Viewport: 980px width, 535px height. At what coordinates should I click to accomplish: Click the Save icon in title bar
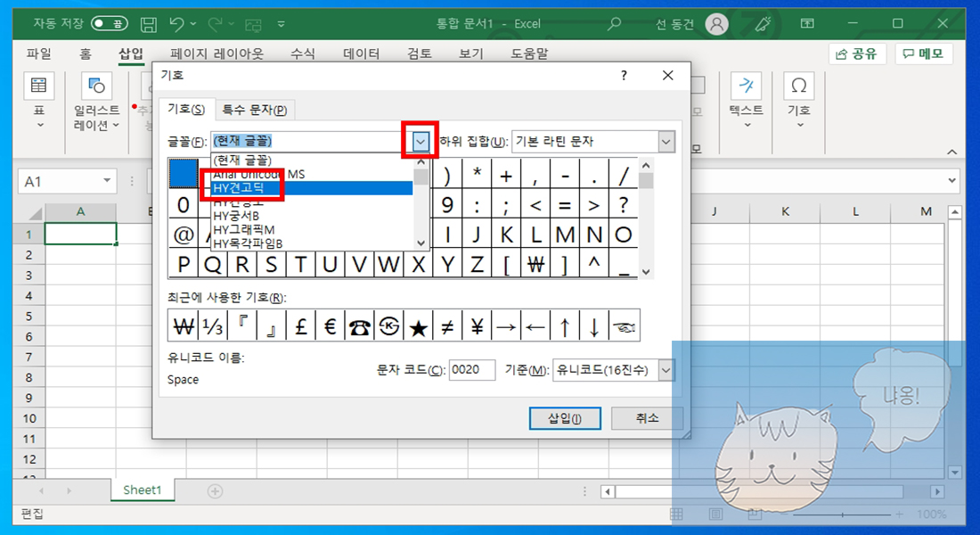[149, 24]
